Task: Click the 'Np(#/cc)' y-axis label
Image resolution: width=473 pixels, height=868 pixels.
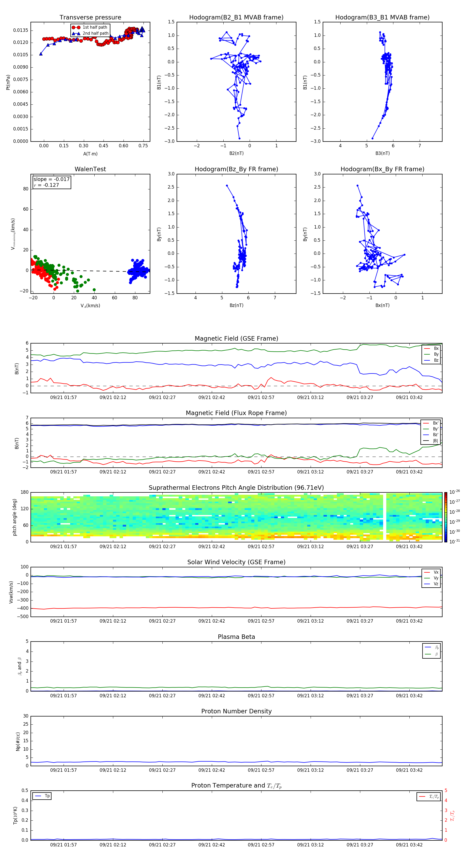Action: point(18,741)
